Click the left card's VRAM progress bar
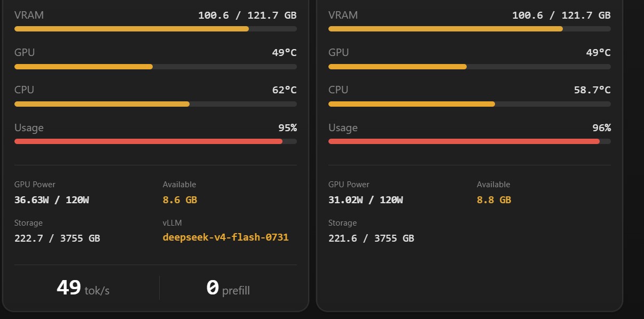The image size is (644, 319). [155, 29]
